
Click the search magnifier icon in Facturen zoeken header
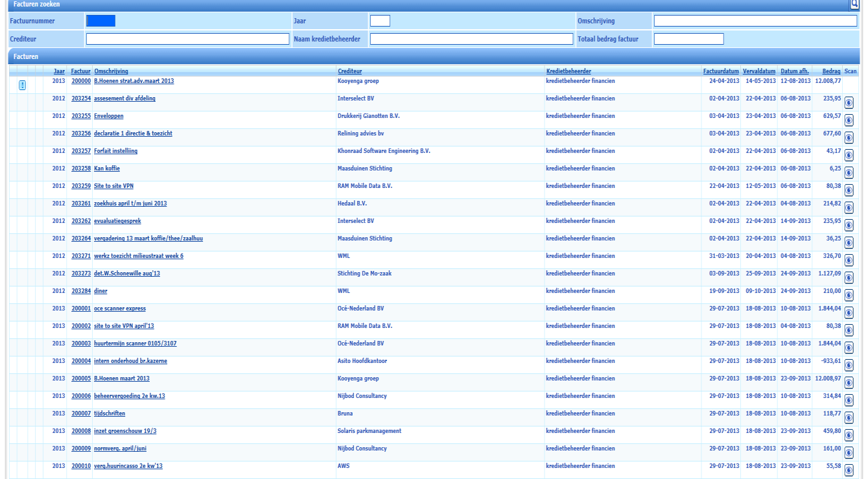(854, 5)
